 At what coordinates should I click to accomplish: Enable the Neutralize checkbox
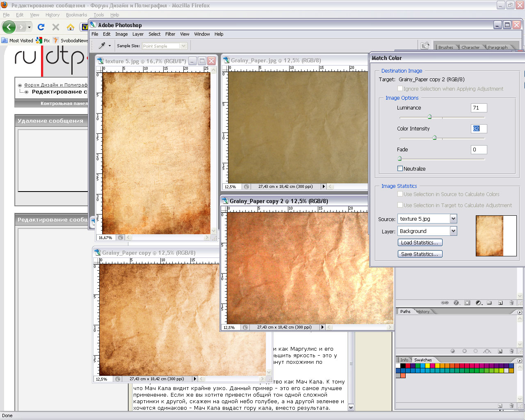[400, 169]
